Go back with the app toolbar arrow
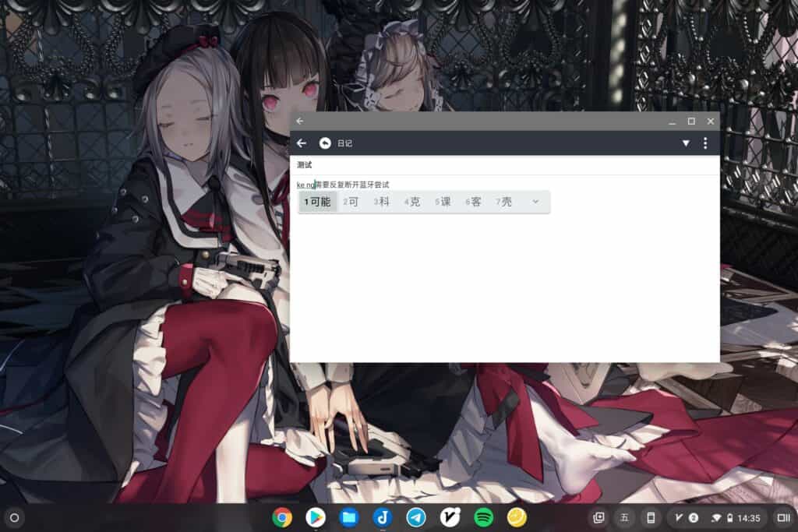This screenshot has height=532, width=798. click(302, 143)
